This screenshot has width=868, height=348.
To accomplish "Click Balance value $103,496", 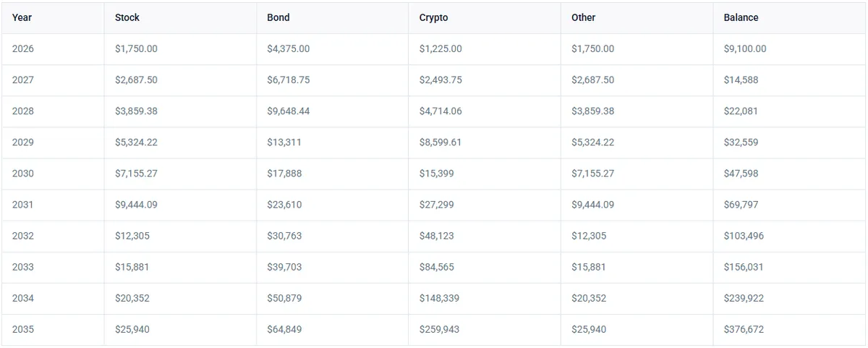I will click(744, 235).
